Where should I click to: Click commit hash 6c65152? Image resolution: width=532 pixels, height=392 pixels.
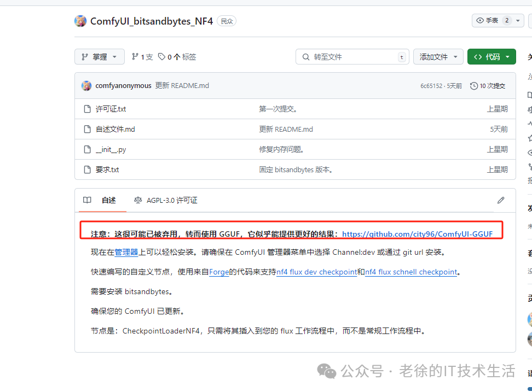tap(431, 86)
